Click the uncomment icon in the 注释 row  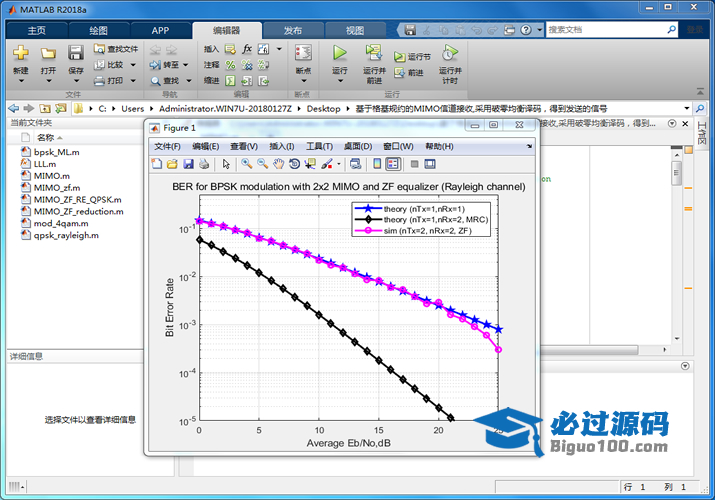247,65
